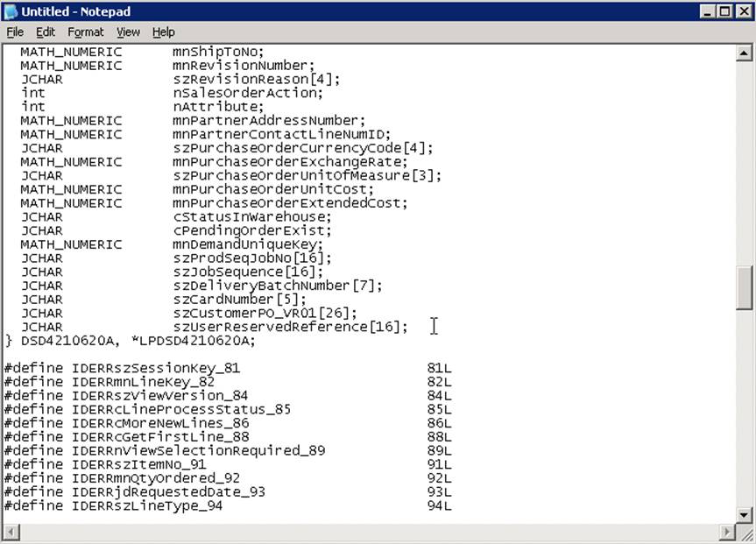
Task: Minimize the Notepad window
Action: point(707,11)
